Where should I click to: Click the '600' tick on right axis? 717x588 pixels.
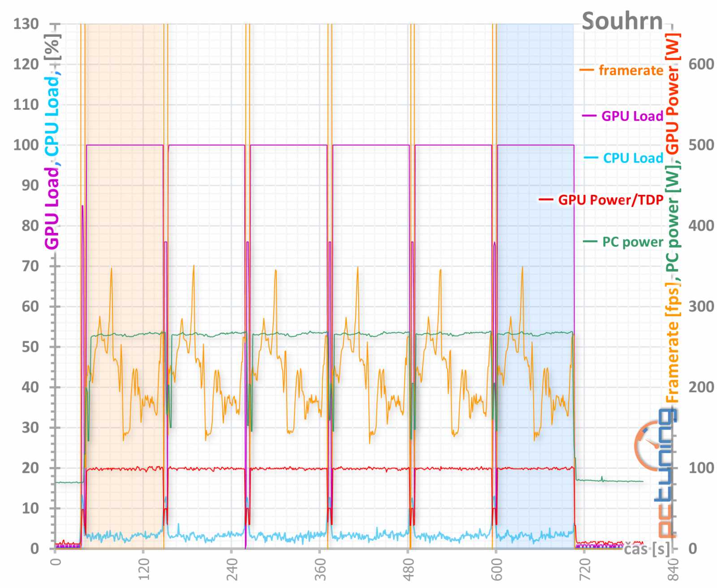point(701,64)
